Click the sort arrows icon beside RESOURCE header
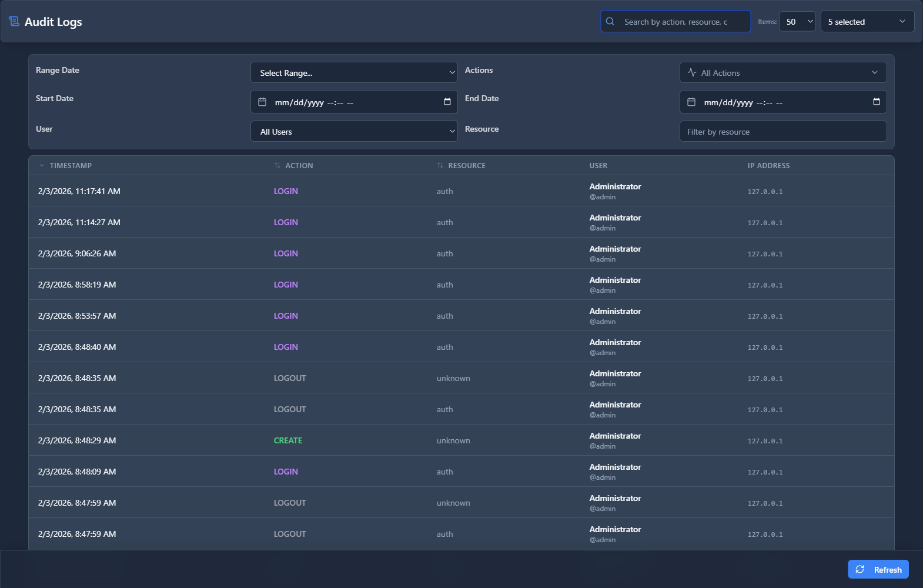Image resolution: width=923 pixels, height=588 pixels. pos(440,165)
